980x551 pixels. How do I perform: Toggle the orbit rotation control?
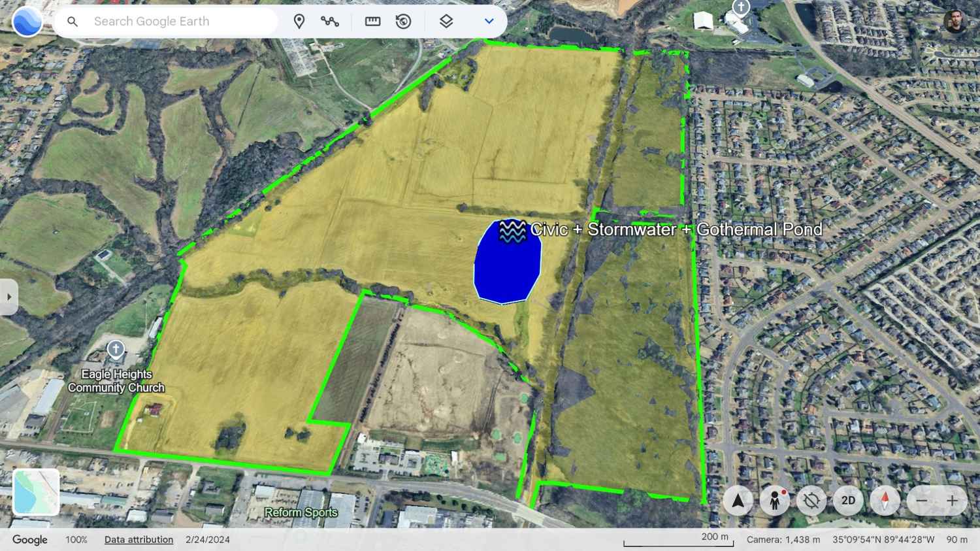pos(811,501)
